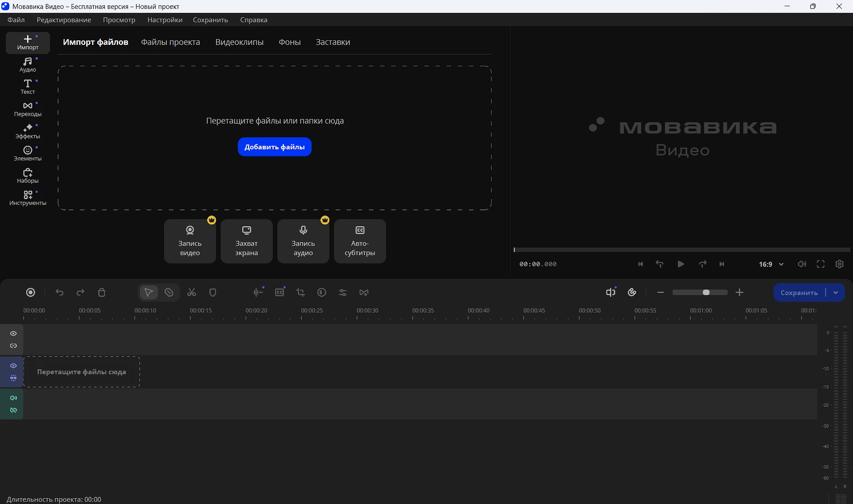853x504 pixels.
Task: Select the scissors split tool
Action: (x=192, y=292)
